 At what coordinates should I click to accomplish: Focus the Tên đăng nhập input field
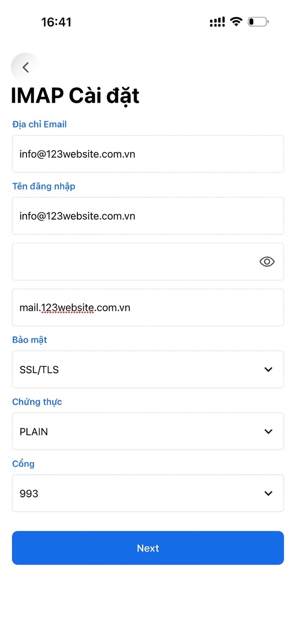148,216
